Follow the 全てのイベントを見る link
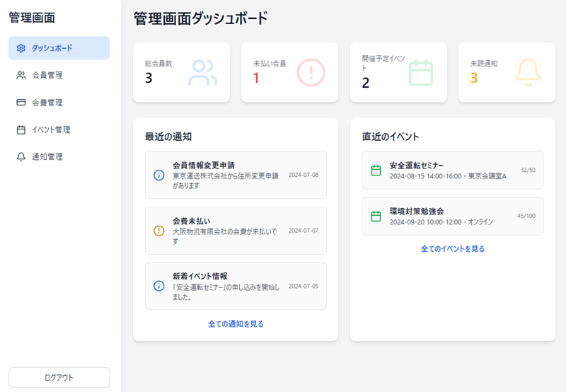 point(453,248)
